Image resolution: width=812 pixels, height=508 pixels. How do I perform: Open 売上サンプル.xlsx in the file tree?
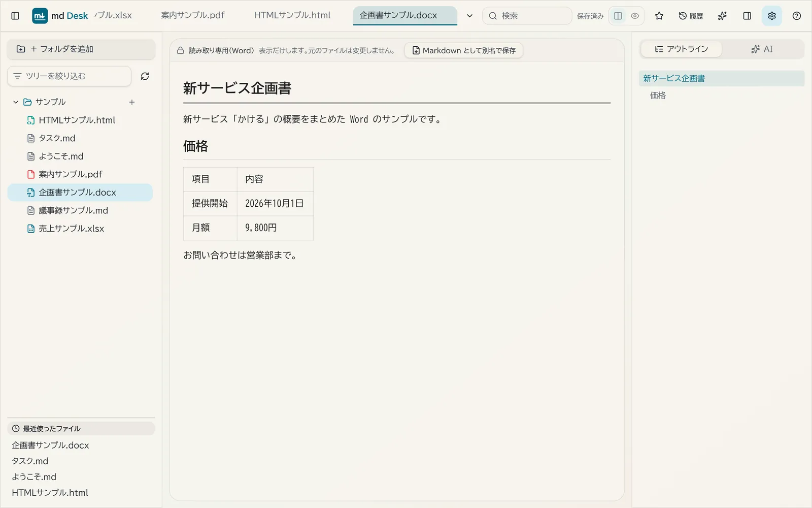pos(80,229)
